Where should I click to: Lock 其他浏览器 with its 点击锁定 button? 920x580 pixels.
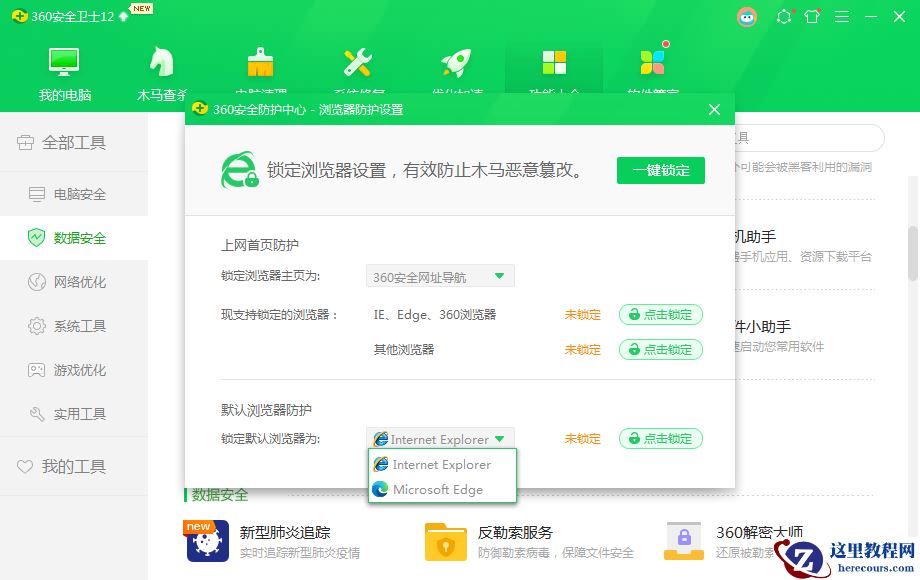coord(660,349)
